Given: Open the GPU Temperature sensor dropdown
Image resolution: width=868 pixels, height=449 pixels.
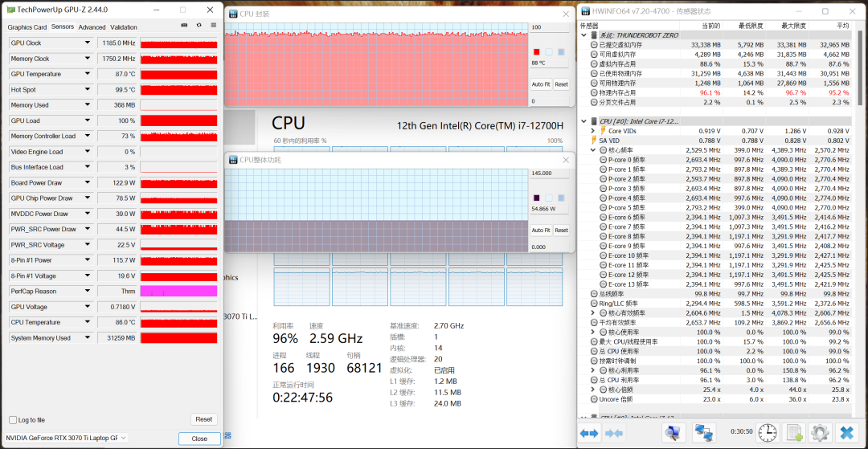Looking at the screenshot, I should pos(87,74).
